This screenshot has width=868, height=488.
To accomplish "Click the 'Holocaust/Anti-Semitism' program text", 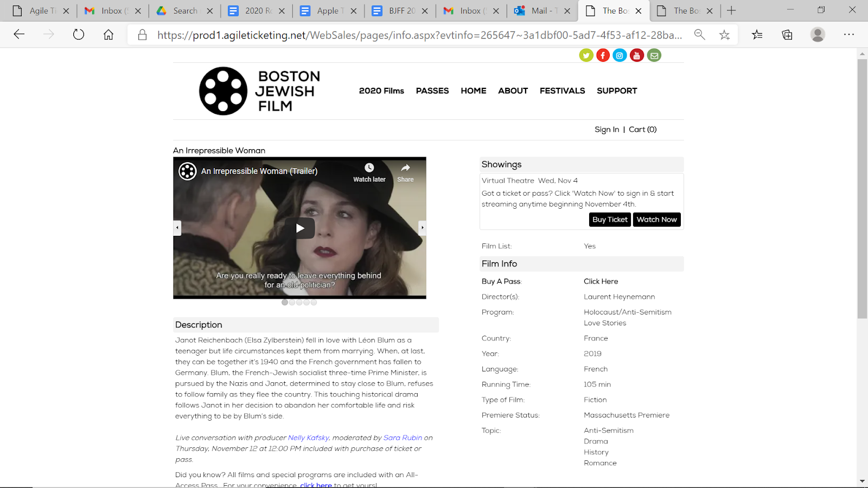I will (x=628, y=312).
